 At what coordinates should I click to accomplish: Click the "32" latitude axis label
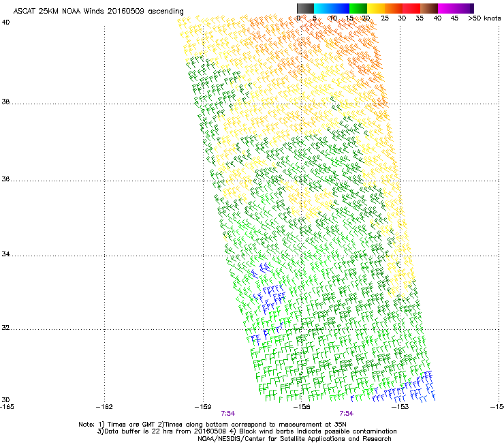(x=5, y=328)
